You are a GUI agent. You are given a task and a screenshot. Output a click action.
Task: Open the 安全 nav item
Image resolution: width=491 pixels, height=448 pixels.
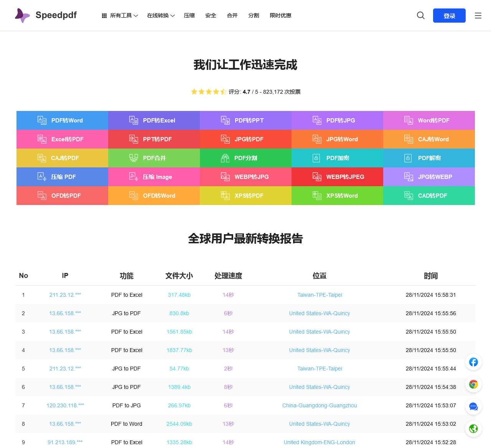[211, 15]
